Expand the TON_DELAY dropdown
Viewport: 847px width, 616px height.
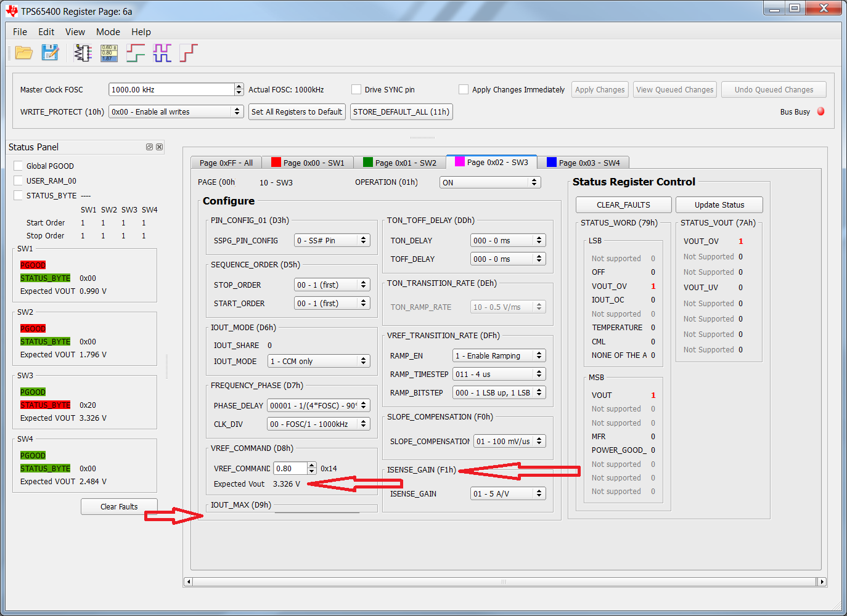click(x=508, y=240)
